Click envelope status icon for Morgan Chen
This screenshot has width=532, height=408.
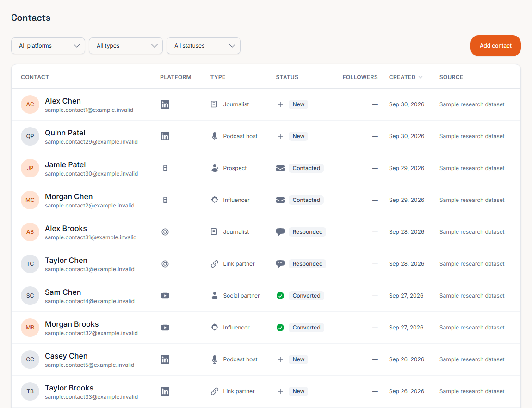tap(280, 200)
